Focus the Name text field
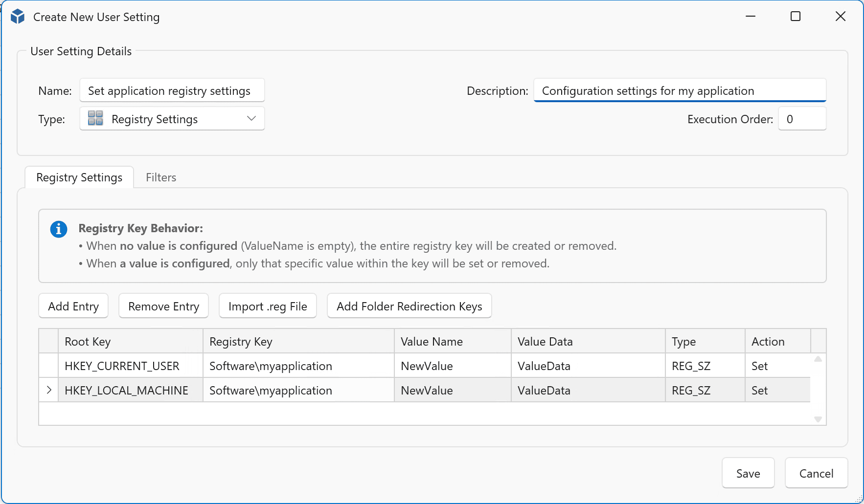This screenshot has width=864, height=504. 172,91
